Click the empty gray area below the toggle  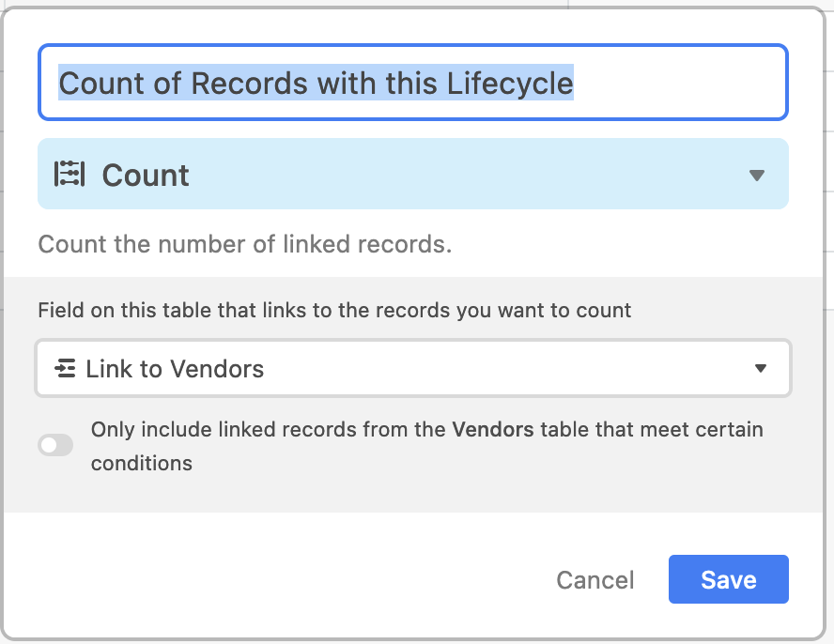coord(412,495)
